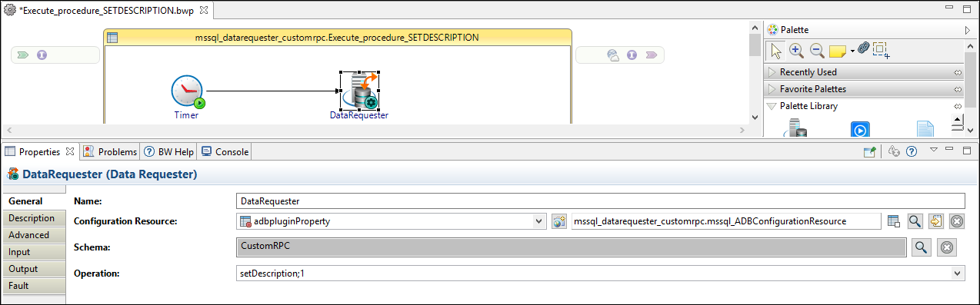Open the Properties view menu triangle
The height and width of the screenshot is (305, 980).
(x=933, y=150)
